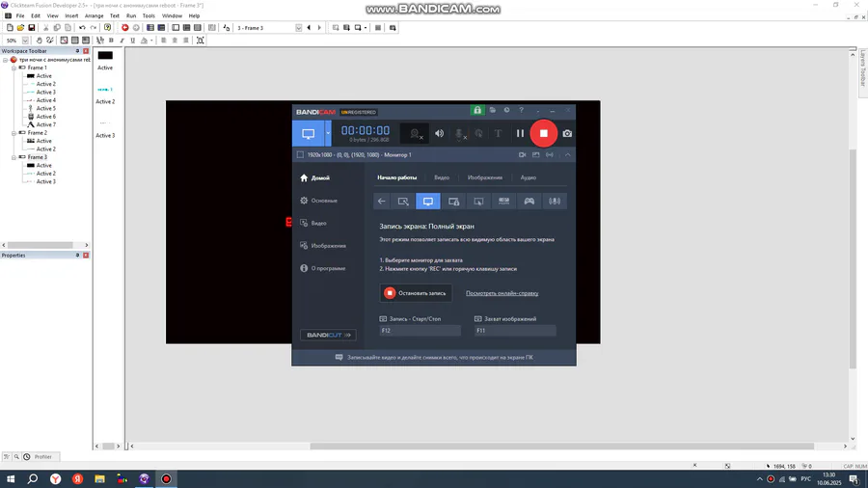Click the F11 image capture hotkey field
This screenshot has width=868, height=488.
pyautogui.click(x=515, y=330)
